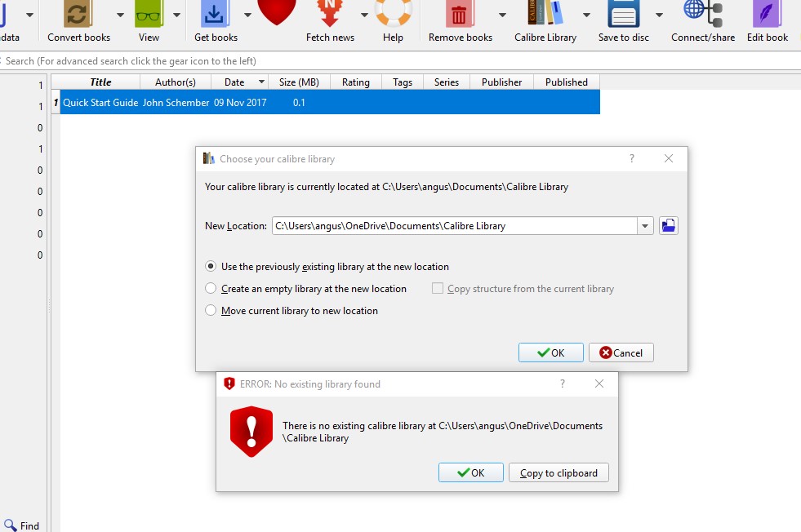Open the Calibre Library bookshelf icon
This screenshot has height=532, width=801.
tap(545, 13)
